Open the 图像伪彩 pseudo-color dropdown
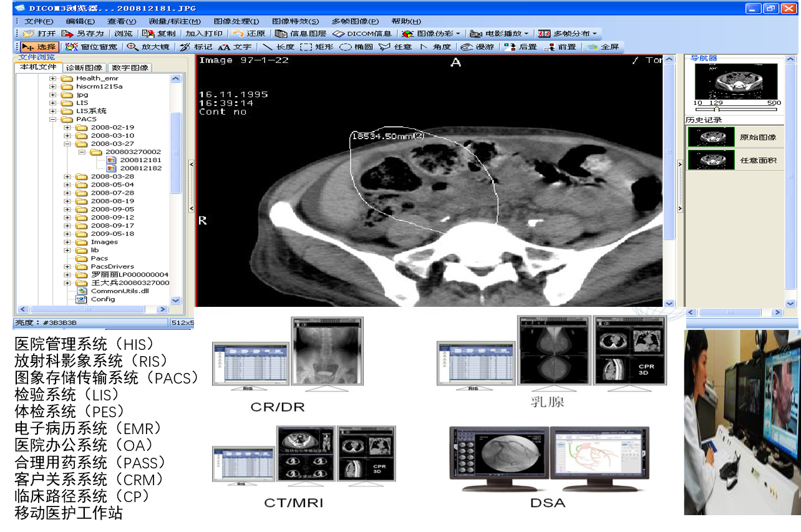The height and width of the screenshot is (532, 801). 432,34
